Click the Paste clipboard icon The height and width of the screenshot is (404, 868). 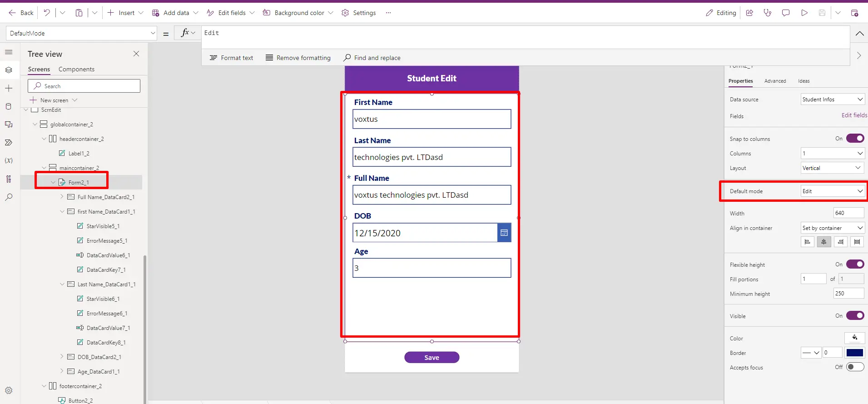point(79,13)
